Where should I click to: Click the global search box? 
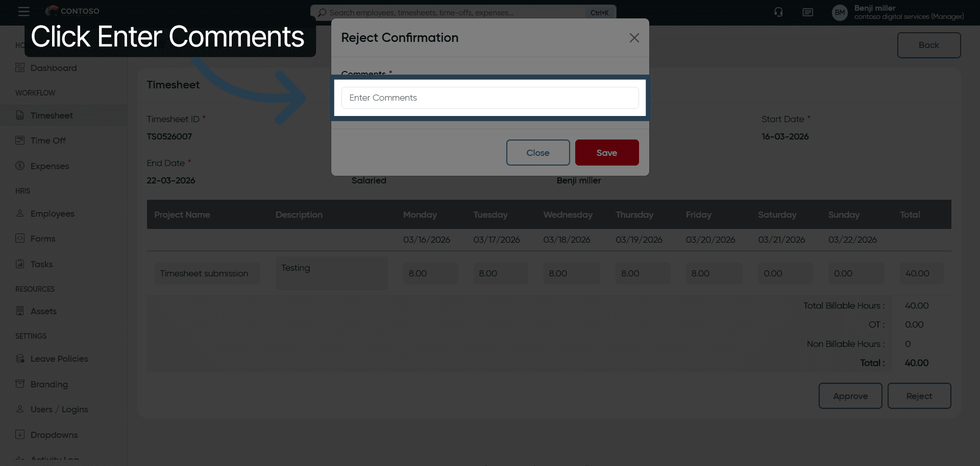tap(457, 12)
